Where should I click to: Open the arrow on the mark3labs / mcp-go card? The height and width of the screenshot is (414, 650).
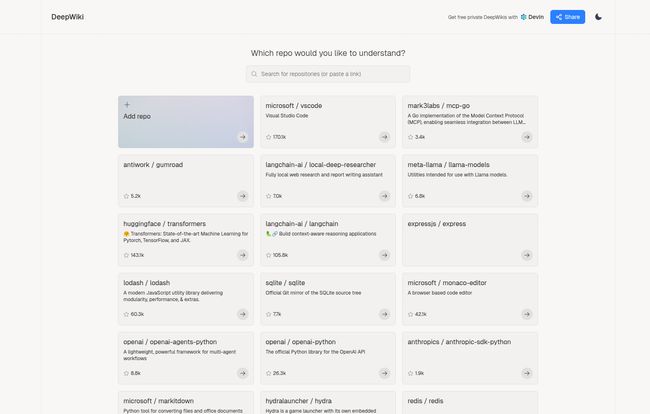tap(526, 137)
